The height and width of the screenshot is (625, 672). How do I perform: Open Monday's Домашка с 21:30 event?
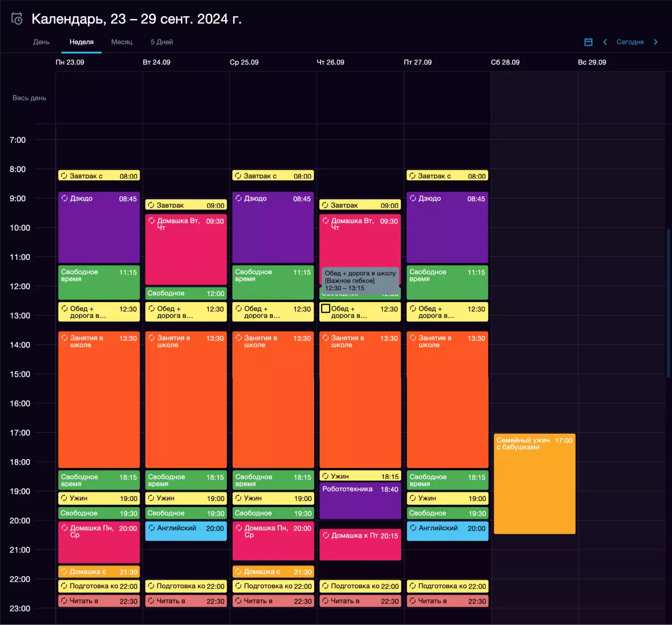point(99,572)
